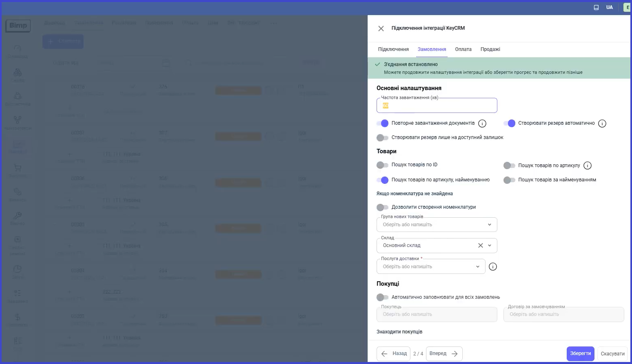Open the Група нових товарів dropdown
This screenshot has height=364, width=632.
click(x=437, y=225)
